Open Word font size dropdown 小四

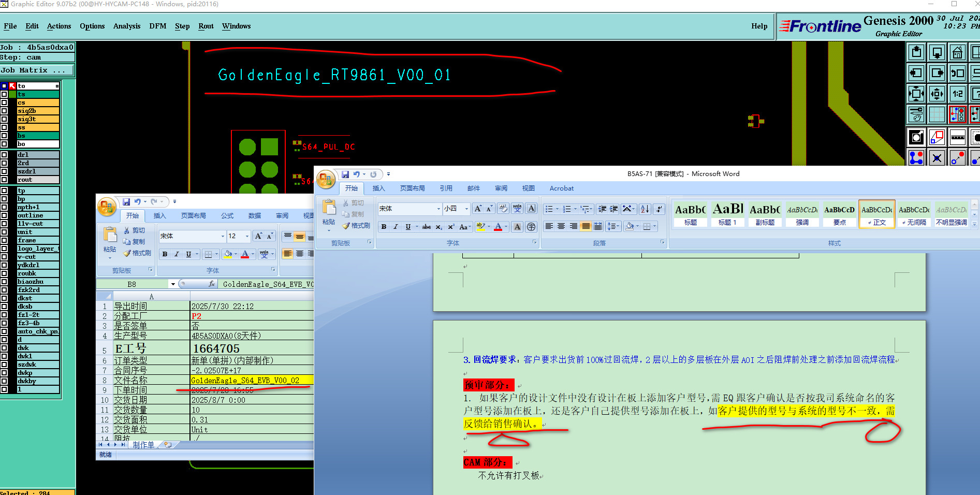click(466, 209)
